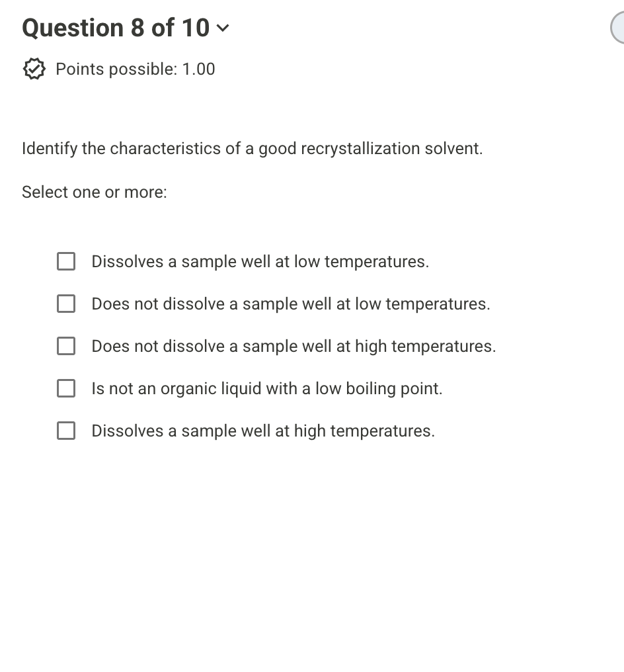Click the 'Identify the characteristics' question text
The image size is (624, 672).
pyautogui.click(x=253, y=148)
